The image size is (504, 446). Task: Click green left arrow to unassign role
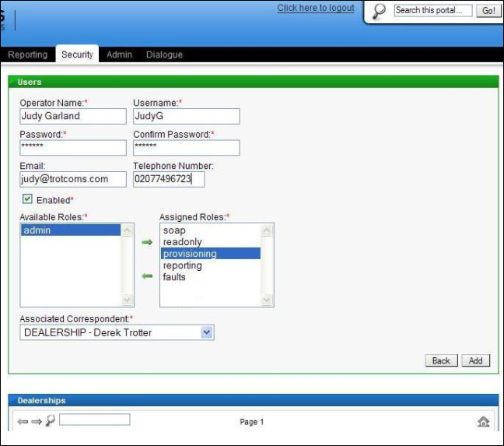point(147,276)
